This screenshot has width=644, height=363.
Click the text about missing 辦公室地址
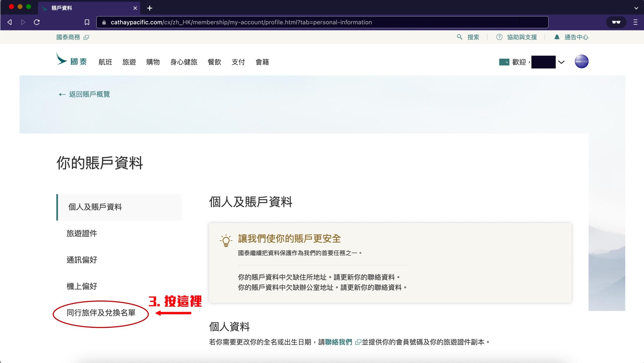pyautogui.click(x=323, y=288)
